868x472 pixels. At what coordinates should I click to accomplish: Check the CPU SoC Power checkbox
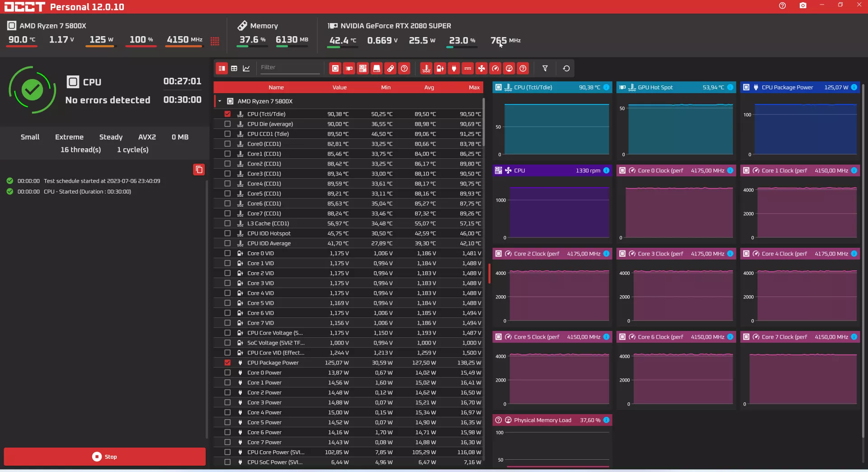tap(227, 462)
